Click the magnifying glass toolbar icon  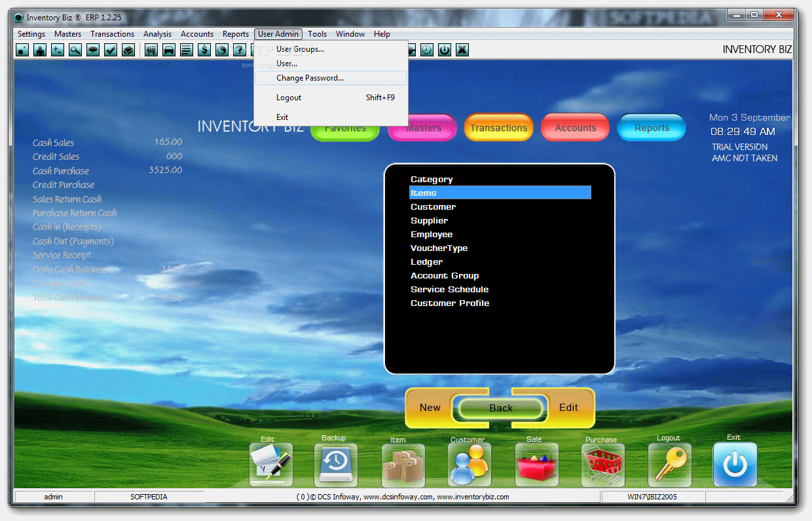(x=75, y=49)
